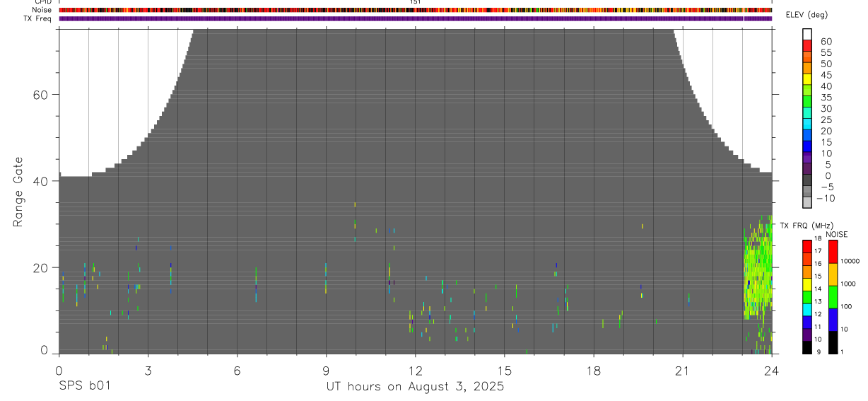The height and width of the screenshot is (401, 868).
Task: Click the '30' label on the ELEV scale
Action: pyautogui.click(x=826, y=109)
